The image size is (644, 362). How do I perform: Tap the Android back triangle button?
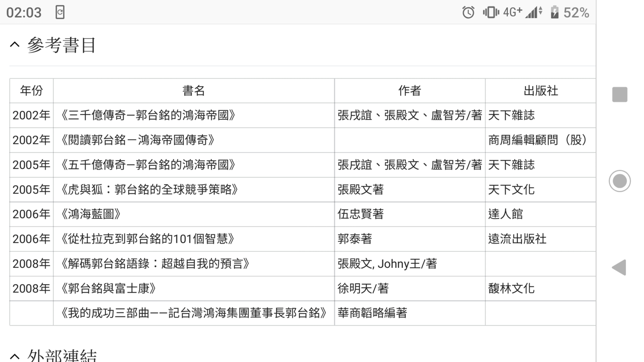[619, 267]
